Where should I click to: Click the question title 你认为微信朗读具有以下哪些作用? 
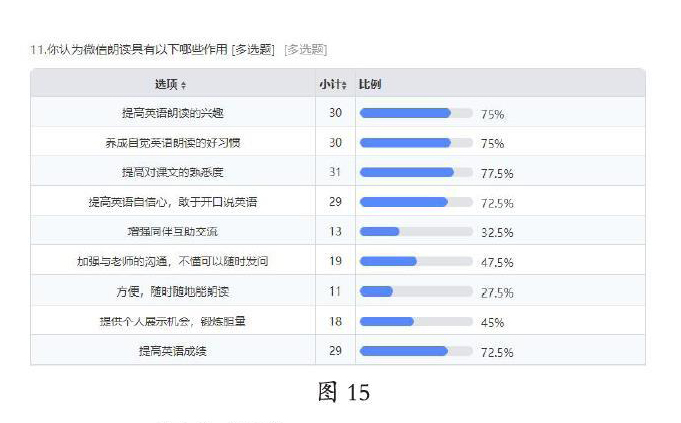137,50
